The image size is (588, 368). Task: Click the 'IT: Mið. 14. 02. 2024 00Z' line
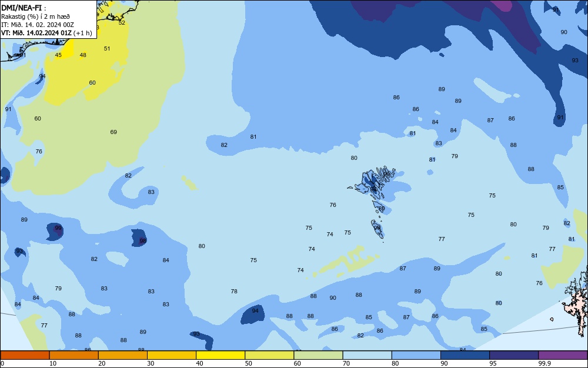point(38,25)
